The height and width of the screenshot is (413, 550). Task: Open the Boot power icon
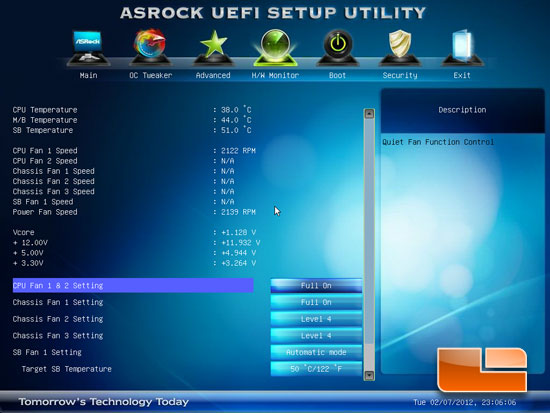[337, 48]
